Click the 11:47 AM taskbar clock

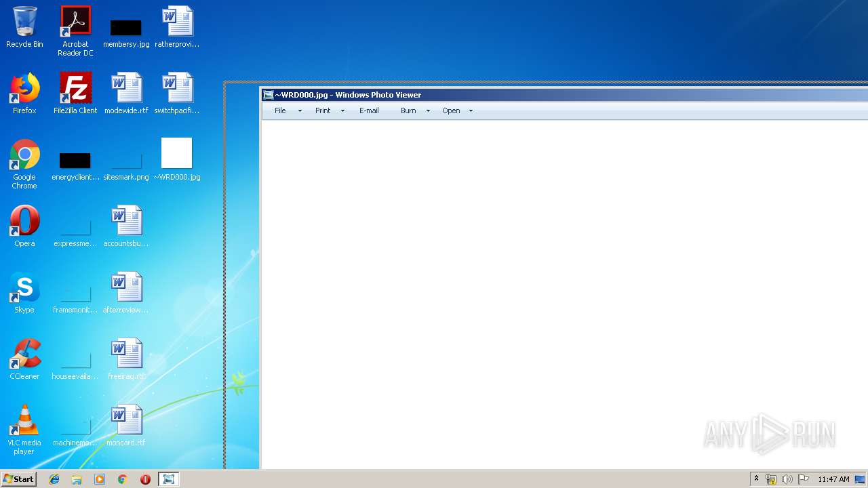coord(833,479)
